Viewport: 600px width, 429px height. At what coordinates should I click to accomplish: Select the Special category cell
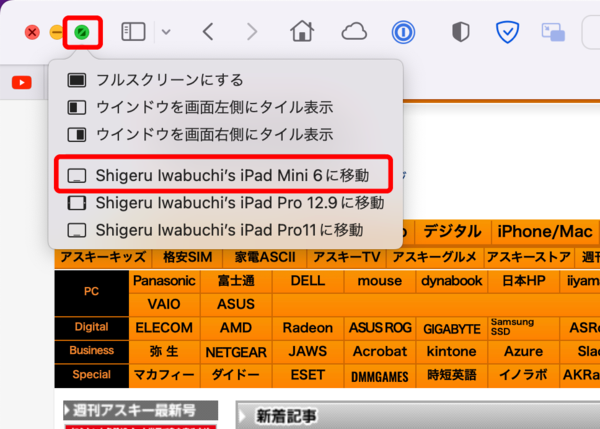(x=91, y=375)
